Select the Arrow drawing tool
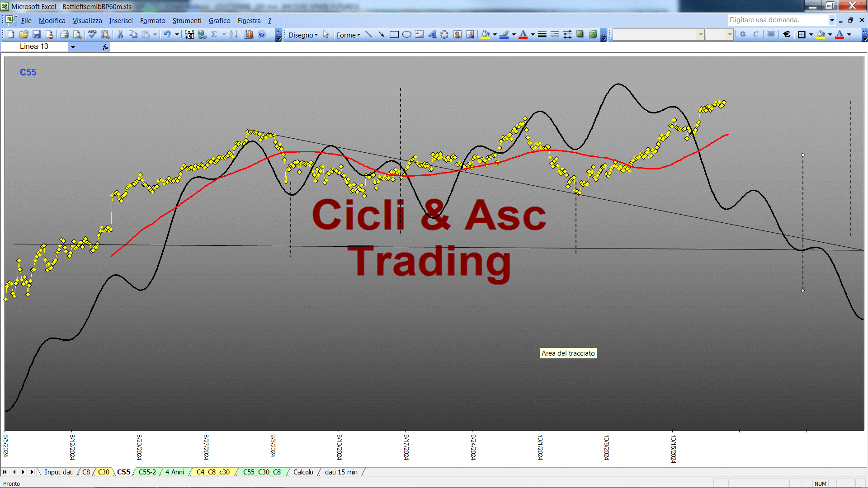The height and width of the screenshot is (488, 868). coord(381,34)
